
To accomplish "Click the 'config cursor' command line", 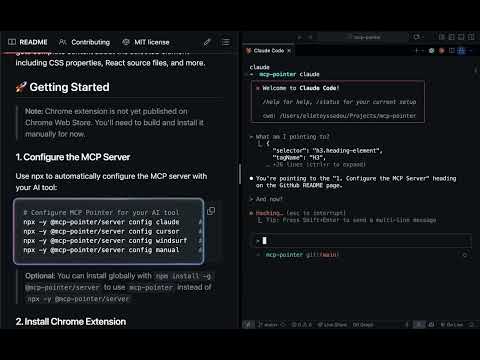I will (101, 231).
